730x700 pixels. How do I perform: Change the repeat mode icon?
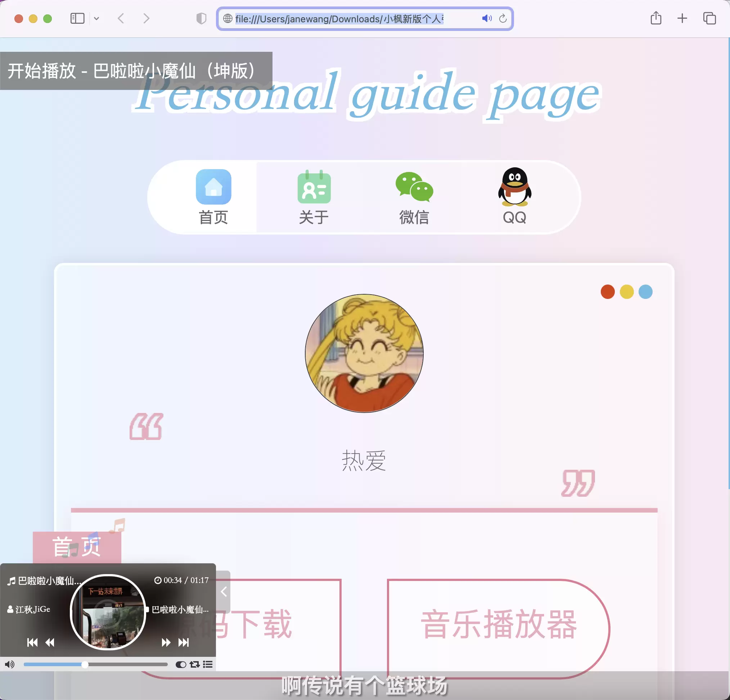195,664
